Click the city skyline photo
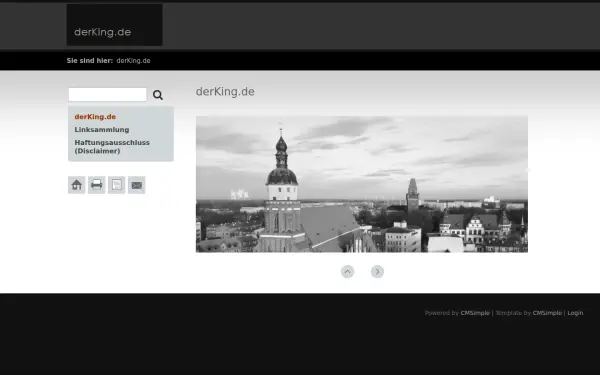600x375 pixels. pos(362,184)
